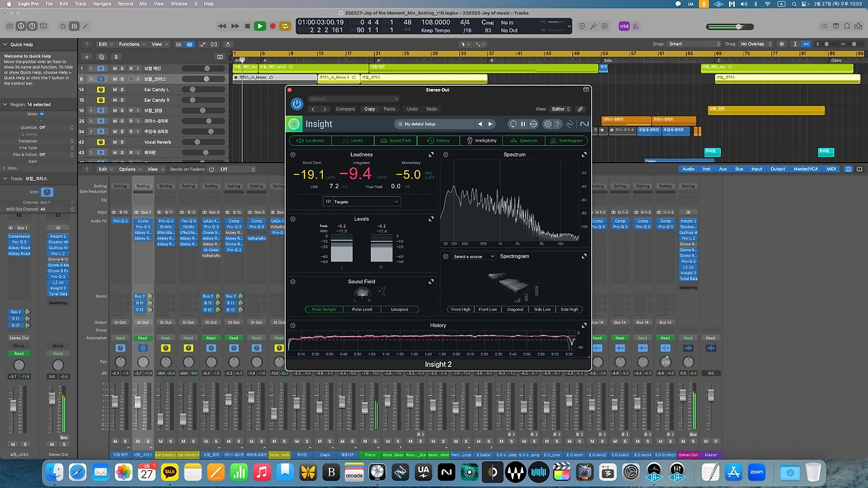868x488 pixels.
Task: Select the Front High spectrogram view
Action: [460, 309]
